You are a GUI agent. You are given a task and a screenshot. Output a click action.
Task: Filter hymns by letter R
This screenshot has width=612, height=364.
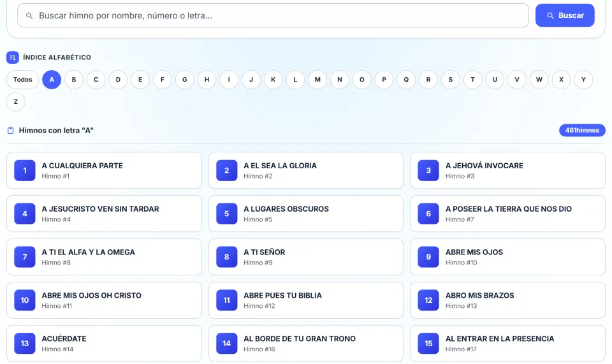[428, 80]
